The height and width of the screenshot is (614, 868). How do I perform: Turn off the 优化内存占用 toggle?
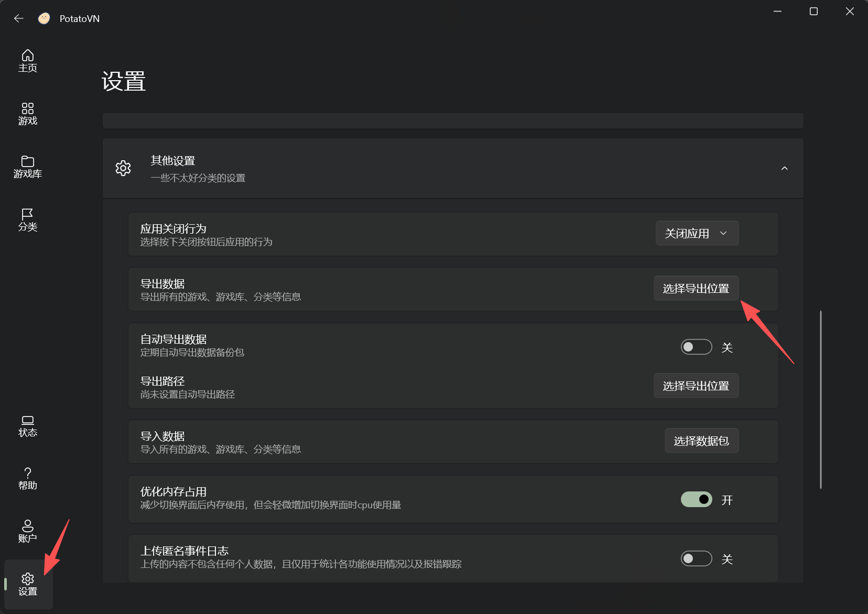pyautogui.click(x=696, y=499)
